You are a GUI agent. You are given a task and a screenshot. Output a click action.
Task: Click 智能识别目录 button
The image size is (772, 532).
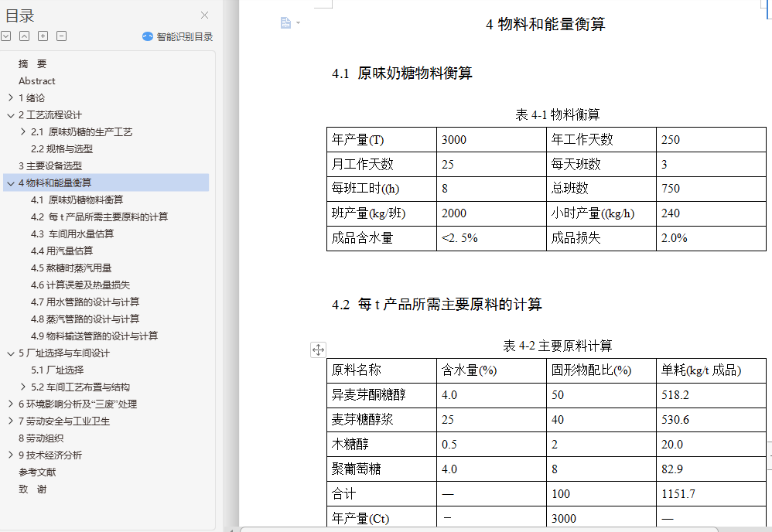tap(177, 36)
